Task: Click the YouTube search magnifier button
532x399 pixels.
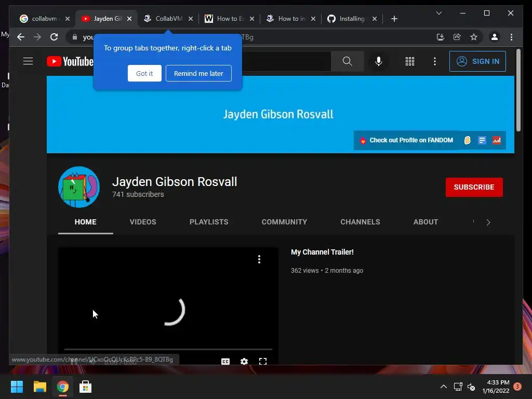Action: 347,61
